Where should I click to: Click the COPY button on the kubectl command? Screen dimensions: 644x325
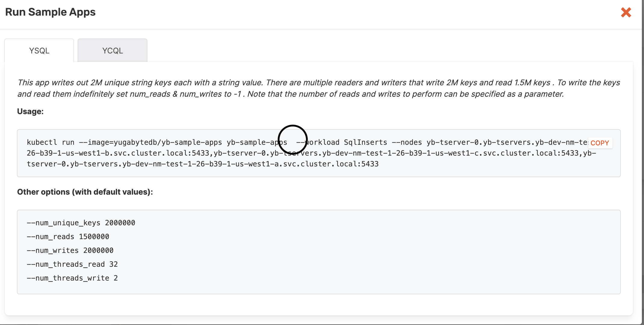click(x=599, y=143)
